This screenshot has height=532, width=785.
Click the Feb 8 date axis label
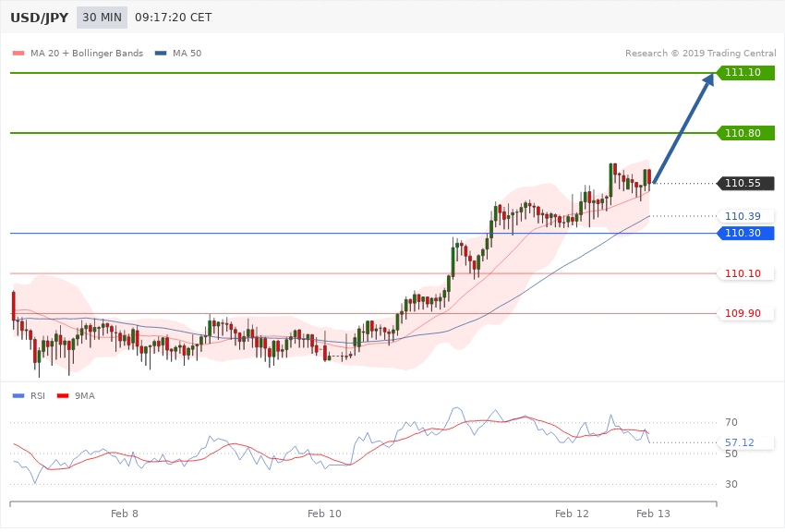point(124,514)
